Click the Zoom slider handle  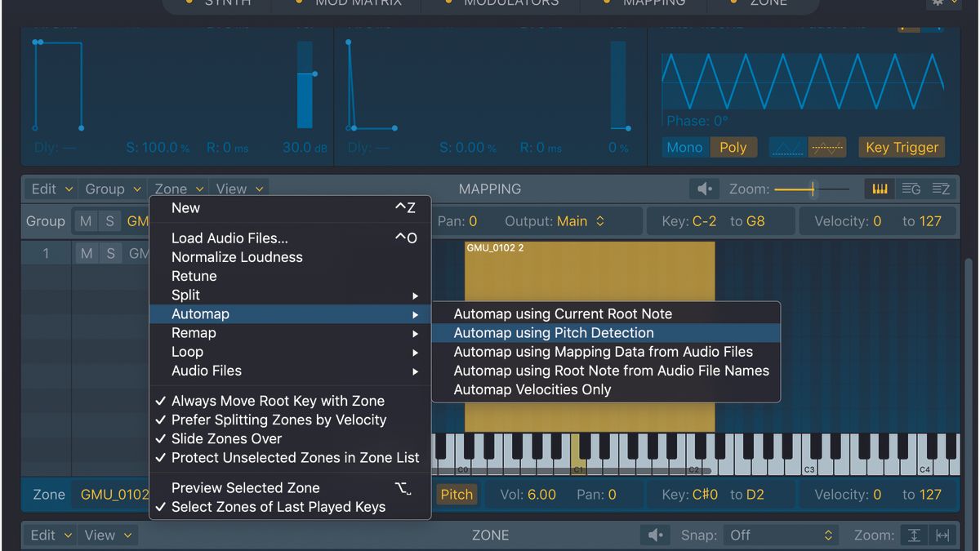(x=811, y=189)
